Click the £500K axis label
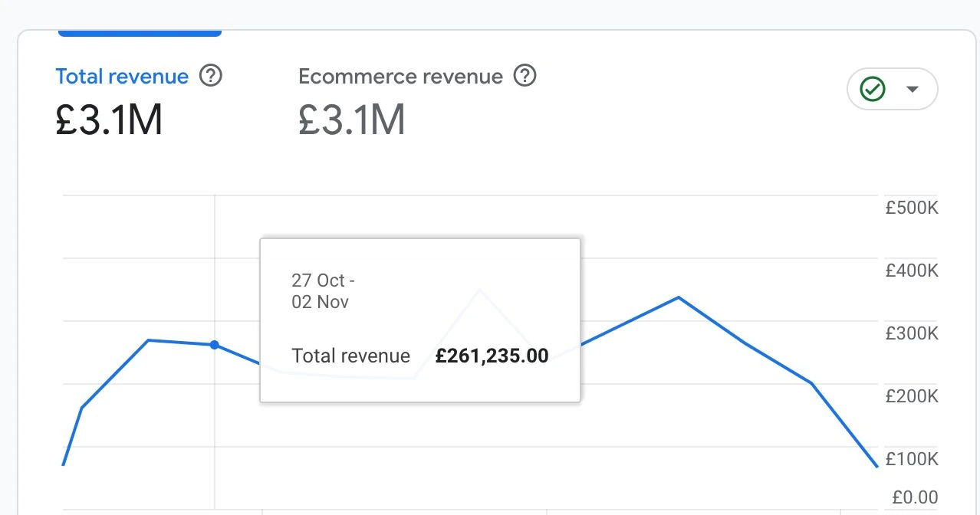The width and height of the screenshot is (980, 515). [x=912, y=208]
